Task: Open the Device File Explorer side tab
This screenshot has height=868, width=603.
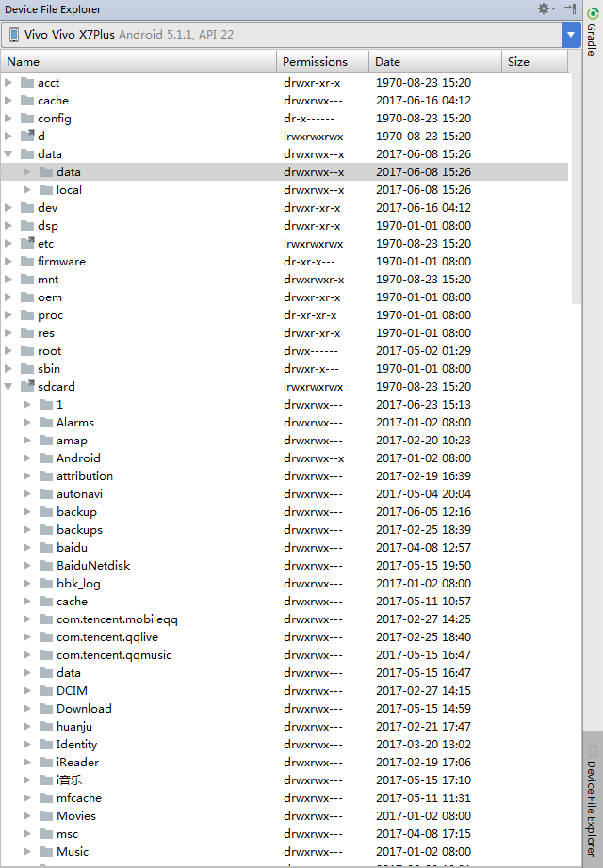Action: coord(593,800)
